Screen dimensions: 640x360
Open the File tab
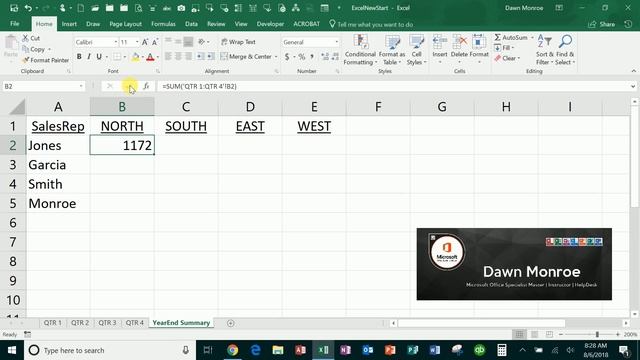tap(15, 24)
